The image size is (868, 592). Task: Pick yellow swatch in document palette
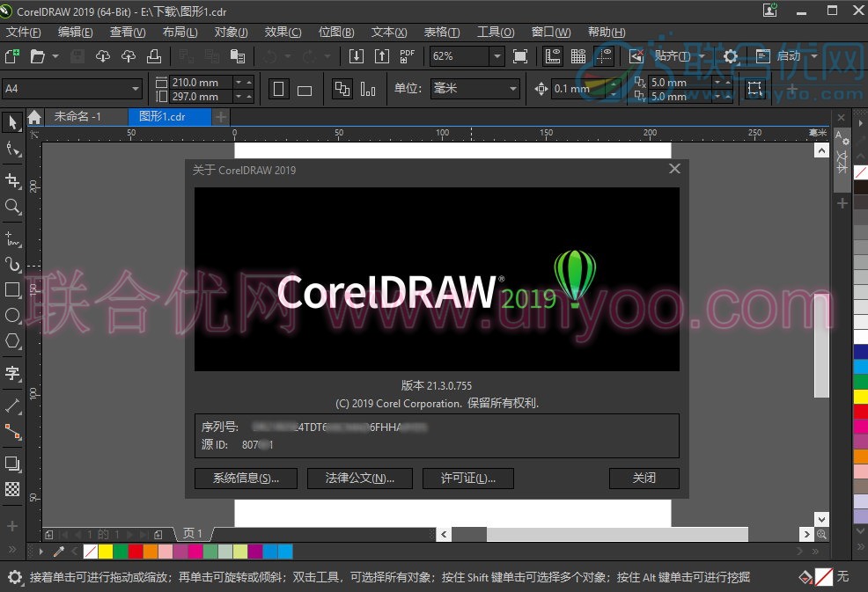click(x=105, y=551)
